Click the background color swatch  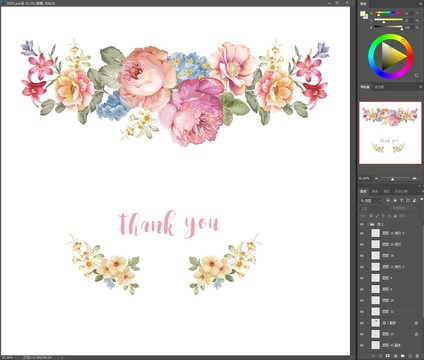coord(365,16)
